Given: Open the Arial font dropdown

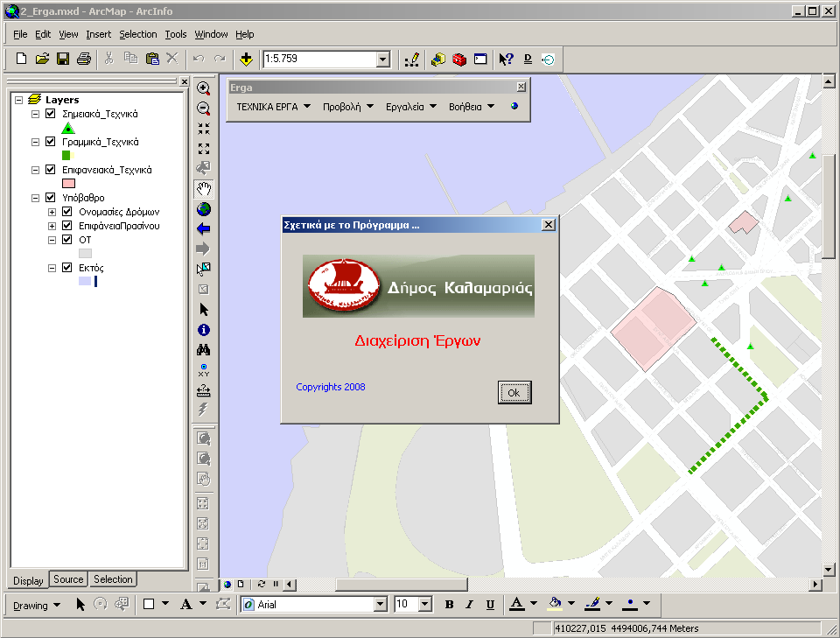Looking at the screenshot, I should (x=381, y=604).
